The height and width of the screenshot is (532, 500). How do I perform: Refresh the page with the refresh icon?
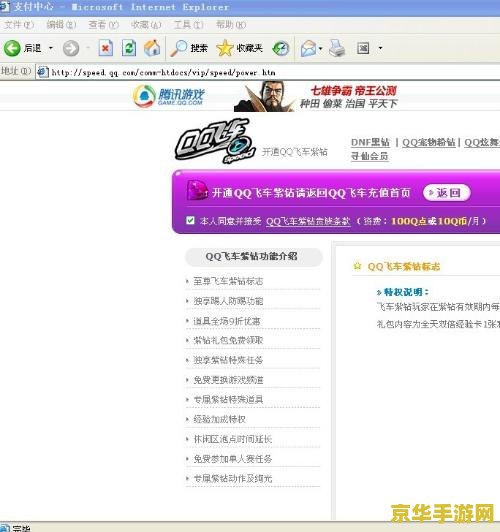point(129,48)
